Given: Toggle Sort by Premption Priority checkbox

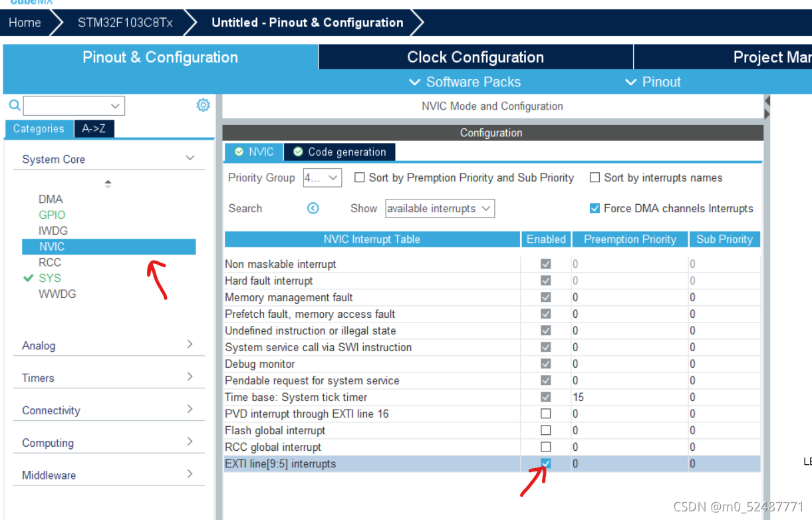Looking at the screenshot, I should coord(359,178).
